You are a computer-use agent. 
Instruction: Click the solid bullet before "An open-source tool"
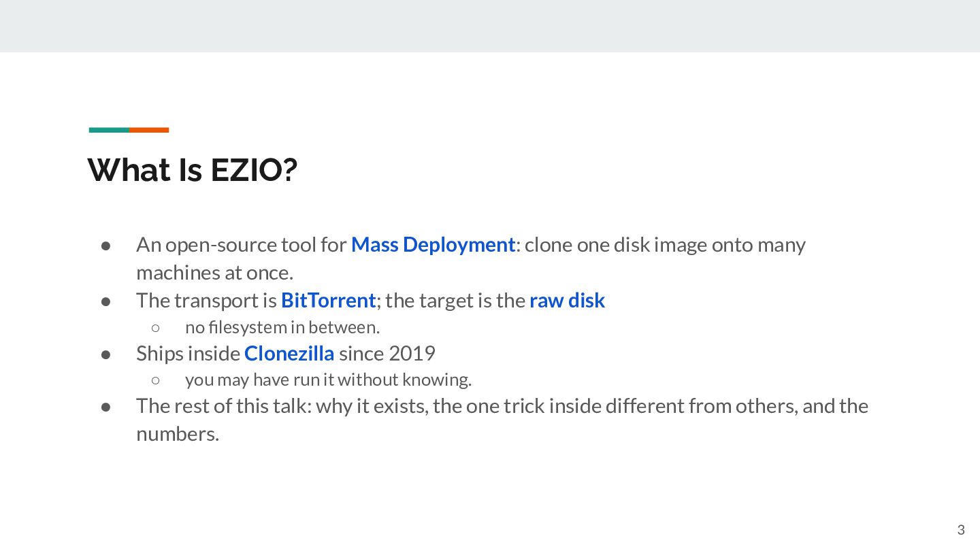tap(106, 246)
